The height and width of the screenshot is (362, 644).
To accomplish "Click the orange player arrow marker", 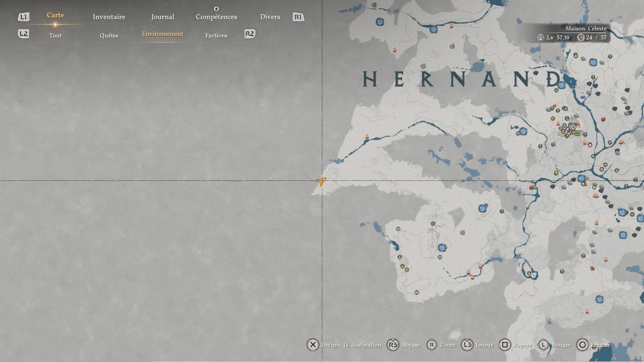I will click(x=321, y=181).
